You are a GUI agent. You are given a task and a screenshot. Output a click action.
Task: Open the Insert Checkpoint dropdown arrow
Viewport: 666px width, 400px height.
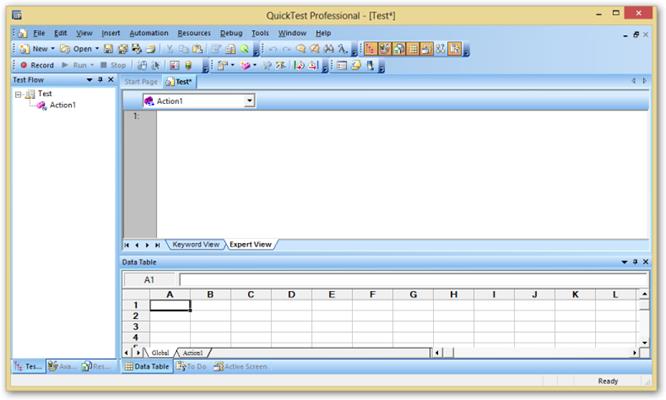232,65
